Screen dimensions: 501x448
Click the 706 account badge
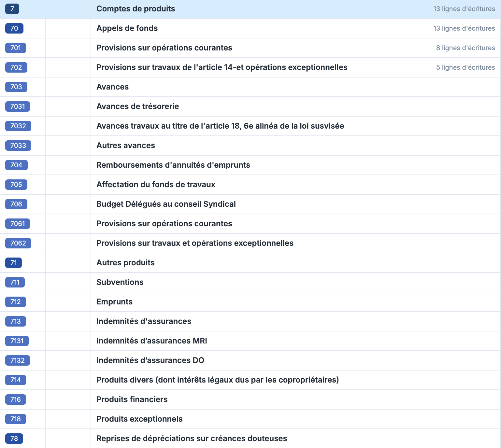16,204
